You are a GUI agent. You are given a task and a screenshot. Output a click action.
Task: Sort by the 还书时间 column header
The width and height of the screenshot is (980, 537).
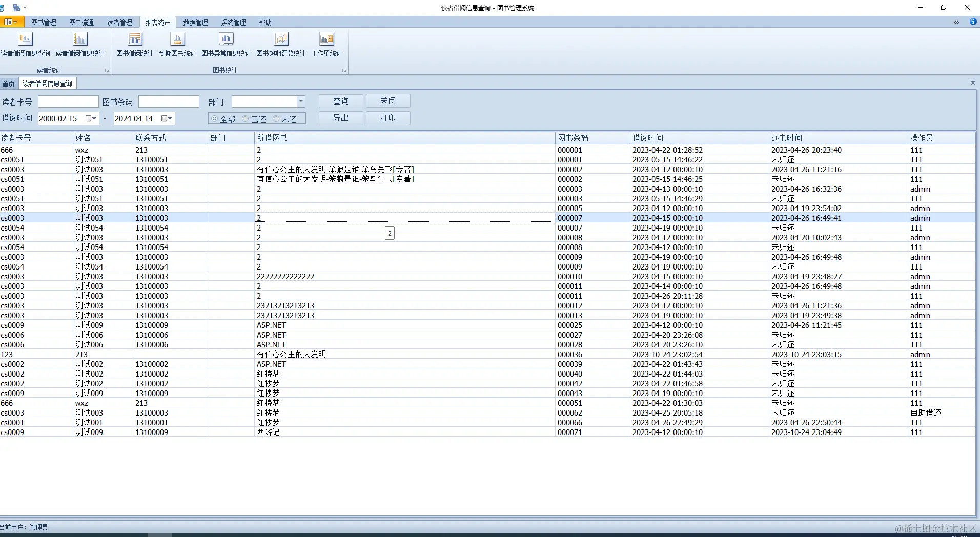point(839,138)
